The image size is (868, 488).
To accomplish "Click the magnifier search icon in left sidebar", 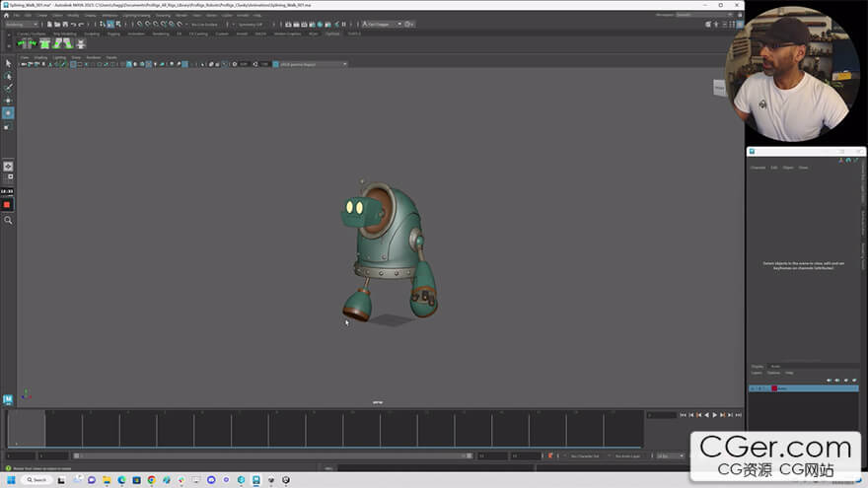I will 8,220.
